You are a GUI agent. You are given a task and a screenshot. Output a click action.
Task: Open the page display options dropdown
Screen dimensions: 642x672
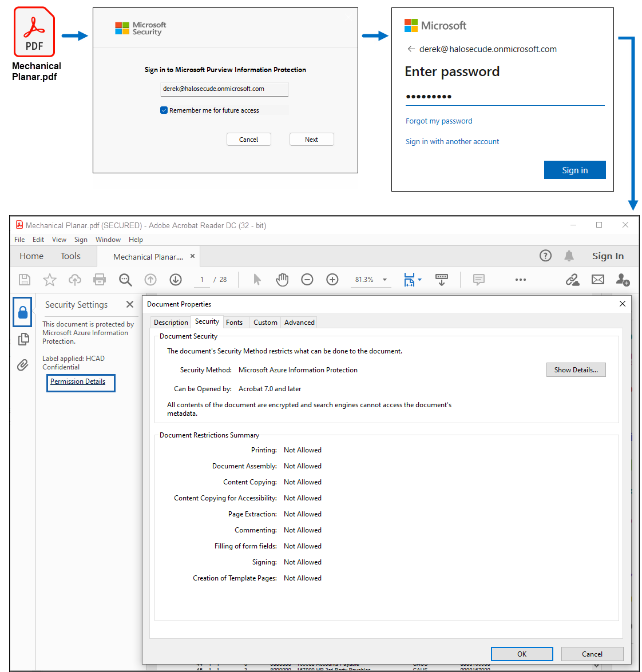(413, 280)
